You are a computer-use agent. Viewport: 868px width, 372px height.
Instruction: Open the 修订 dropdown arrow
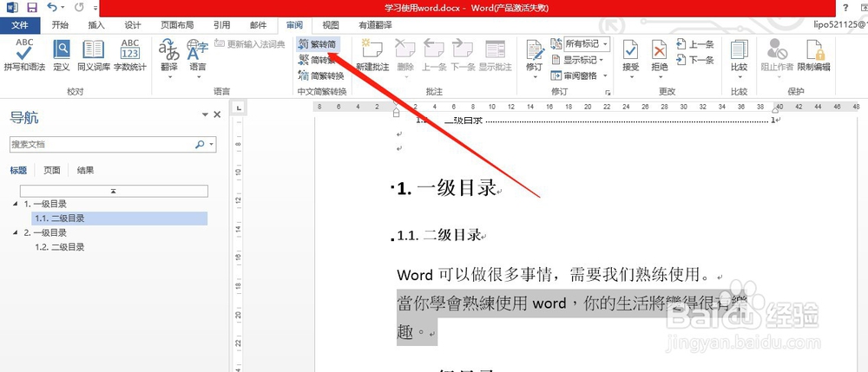[x=535, y=77]
